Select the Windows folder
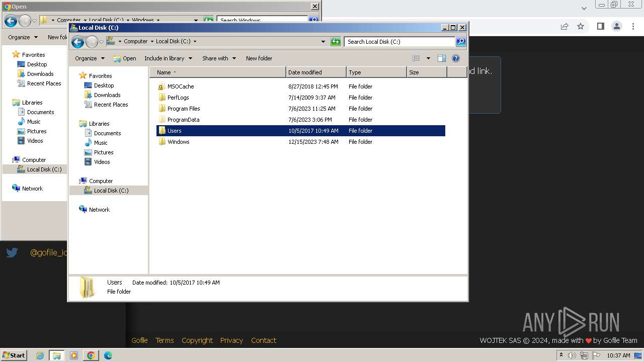The image size is (644, 362). click(x=178, y=142)
